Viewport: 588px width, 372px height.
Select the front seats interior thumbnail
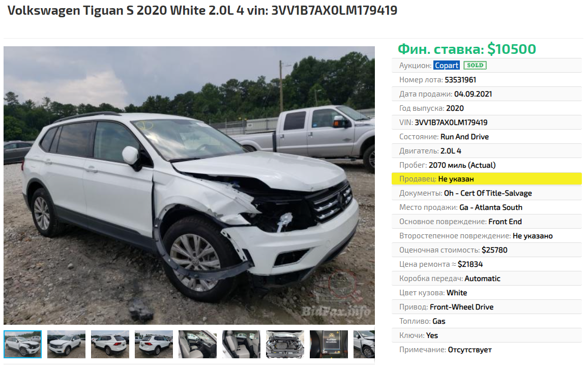click(198, 344)
